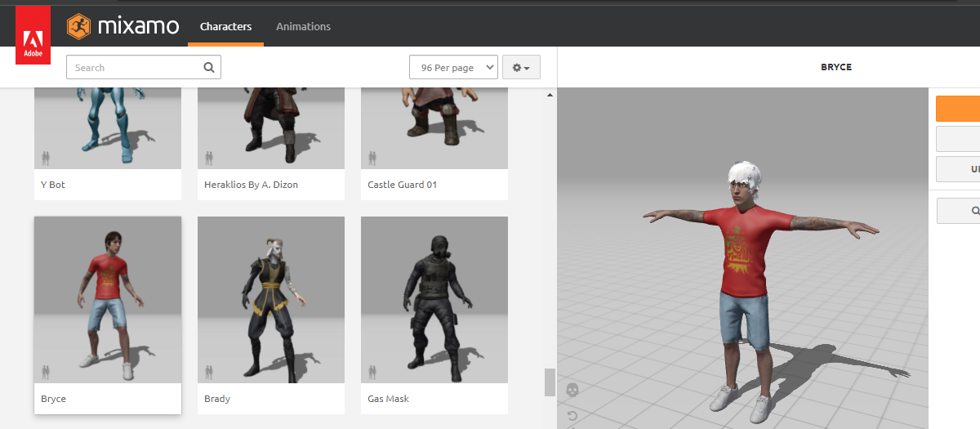Click the find button with magnifier icon
Image resolution: width=980 pixels, height=429 pixels.
point(958,210)
